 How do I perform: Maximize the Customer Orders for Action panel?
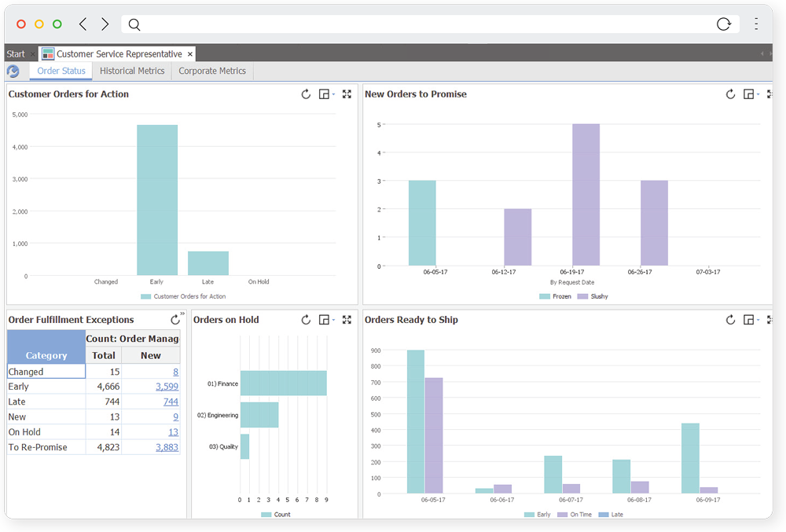coord(347,94)
